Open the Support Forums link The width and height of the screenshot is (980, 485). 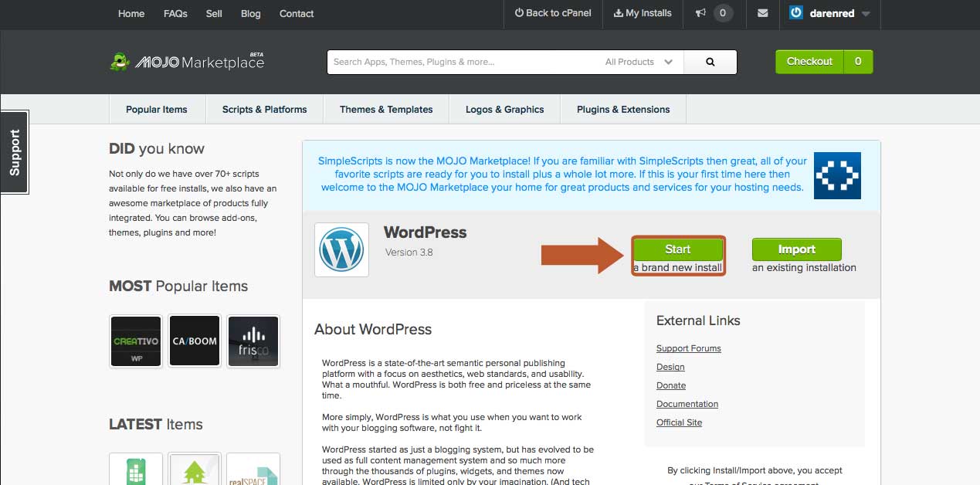pos(689,348)
